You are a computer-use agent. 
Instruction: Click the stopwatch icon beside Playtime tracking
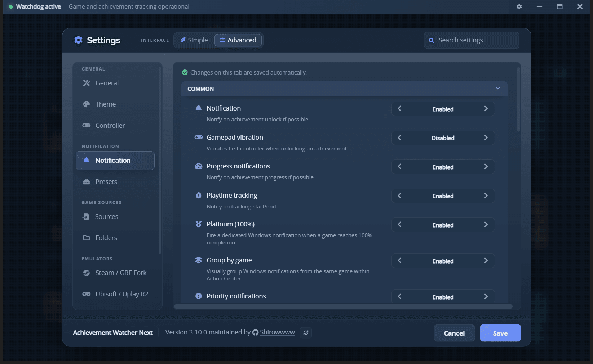(198, 195)
